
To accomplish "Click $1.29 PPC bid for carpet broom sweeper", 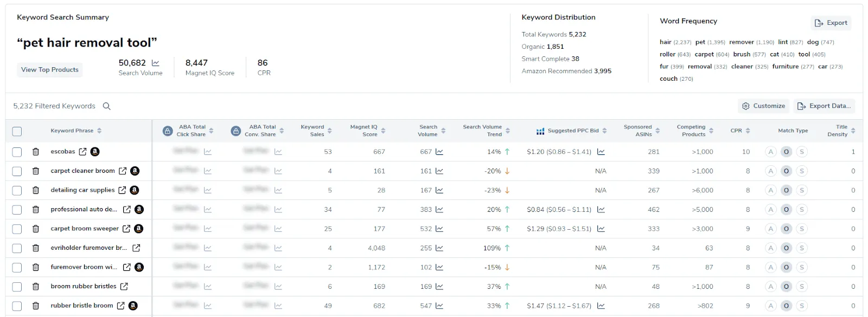I will click(x=559, y=229).
